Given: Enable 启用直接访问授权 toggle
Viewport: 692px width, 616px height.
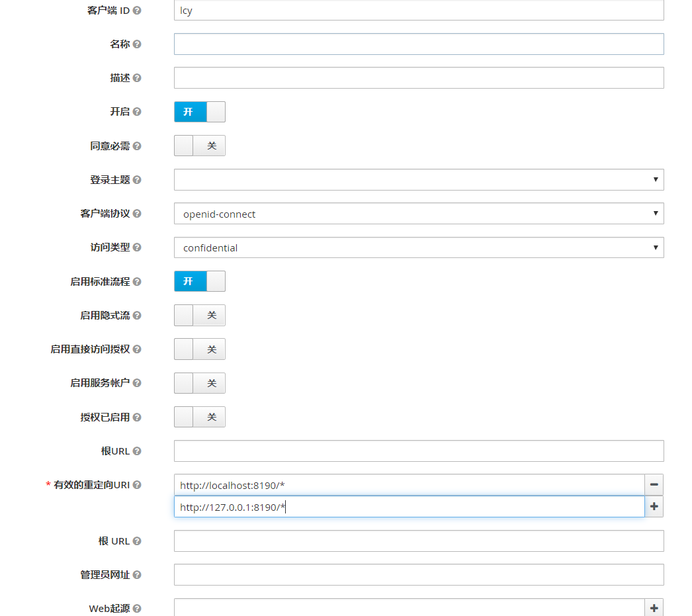Looking at the screenshot, I should click(200, 349).
